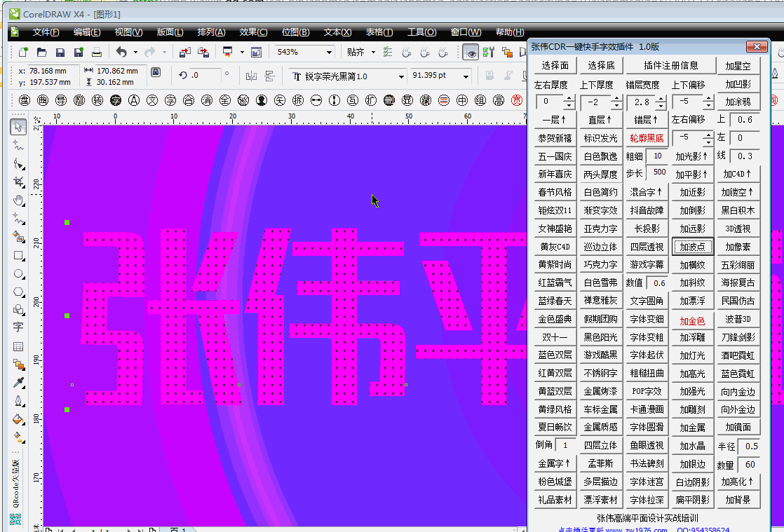784x532 pixels.
Task: Click the Welcome screen icon
Action: tap(257, 52)
